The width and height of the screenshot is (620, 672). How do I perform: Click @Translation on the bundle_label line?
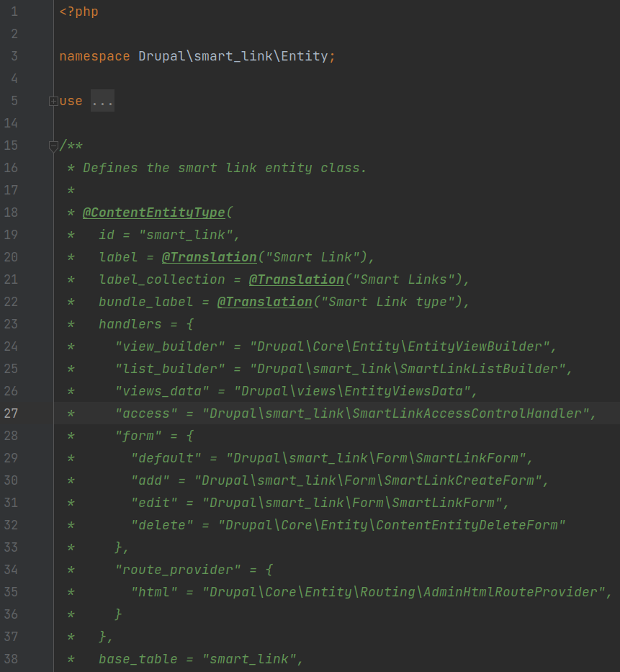264,302
